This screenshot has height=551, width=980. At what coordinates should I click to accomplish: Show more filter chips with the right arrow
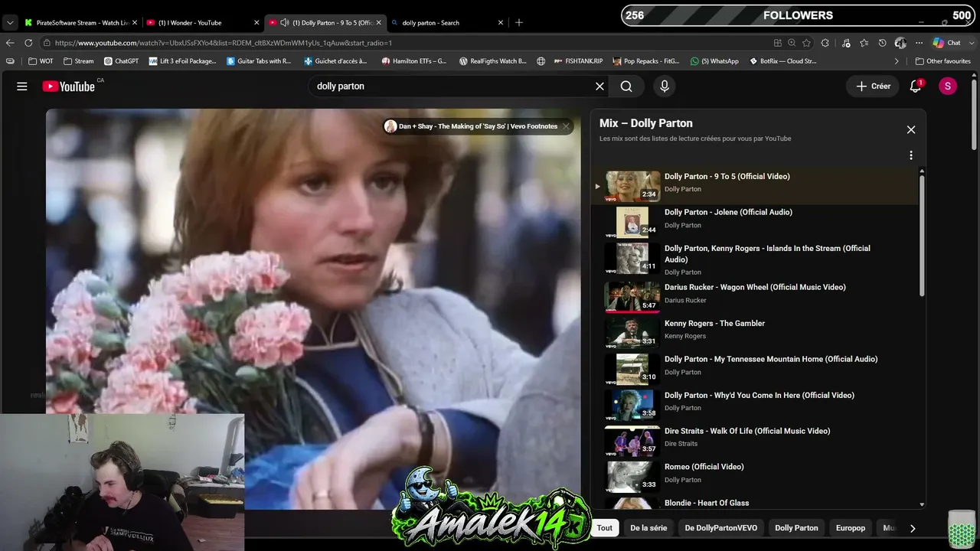(x=912, y=528)
